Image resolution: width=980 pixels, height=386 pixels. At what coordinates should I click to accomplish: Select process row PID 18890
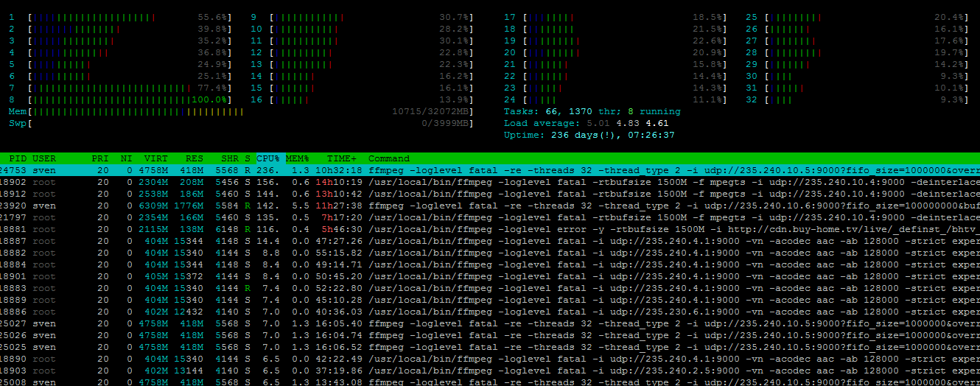click(x=490, y=359)
